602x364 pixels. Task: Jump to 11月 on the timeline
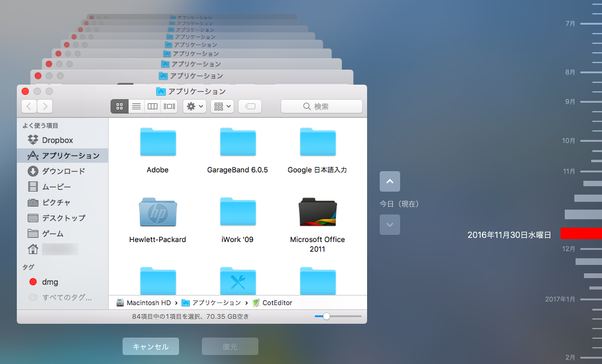570,171
